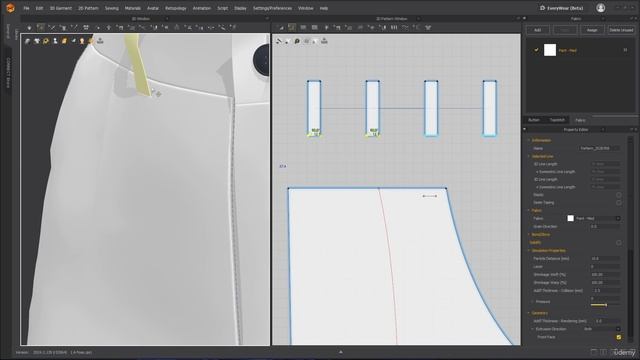The width and height of the screenshot is (640, 360).
Task: Click the grid-like icon in 3D toolbar
Action: tap(86, 27)
